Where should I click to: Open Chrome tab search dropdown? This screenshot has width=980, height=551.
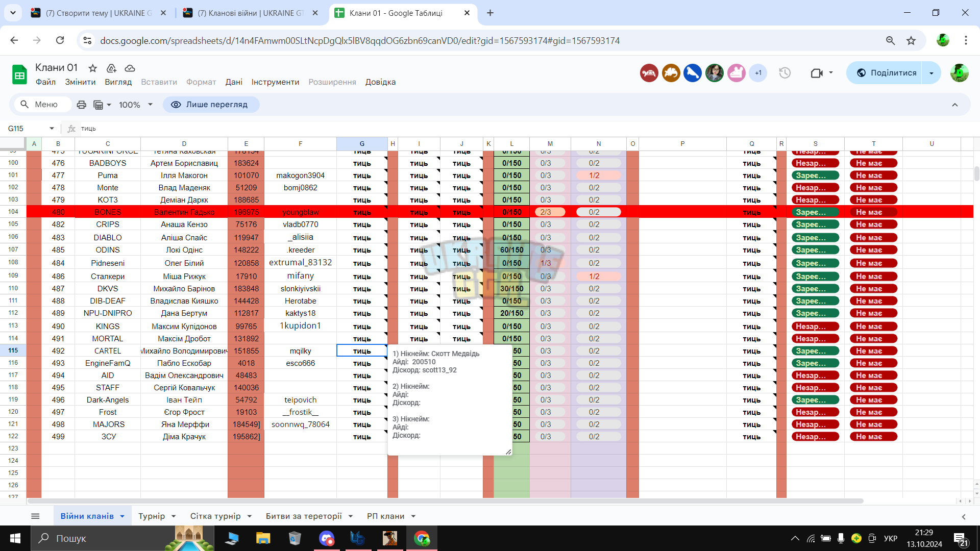click(x=13, y=13)
